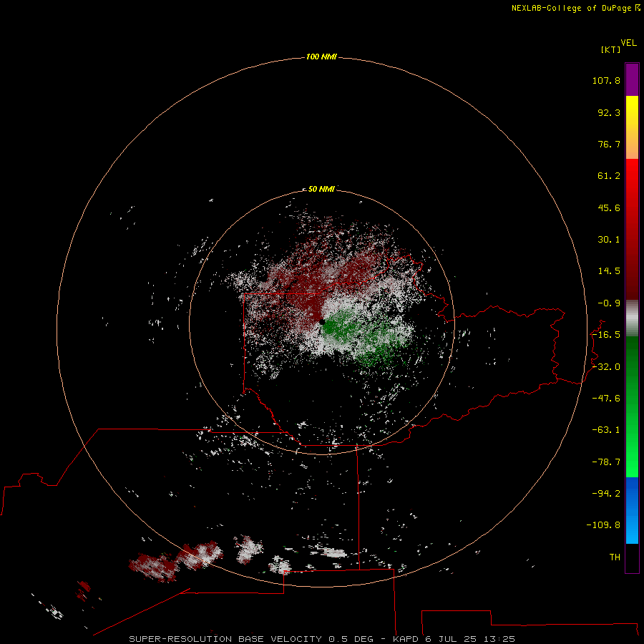Image resolution: width=644 pixels, height=644 pixels.
Task: Click the purple segment of the velocity color bar
Action: coord(632,79)
